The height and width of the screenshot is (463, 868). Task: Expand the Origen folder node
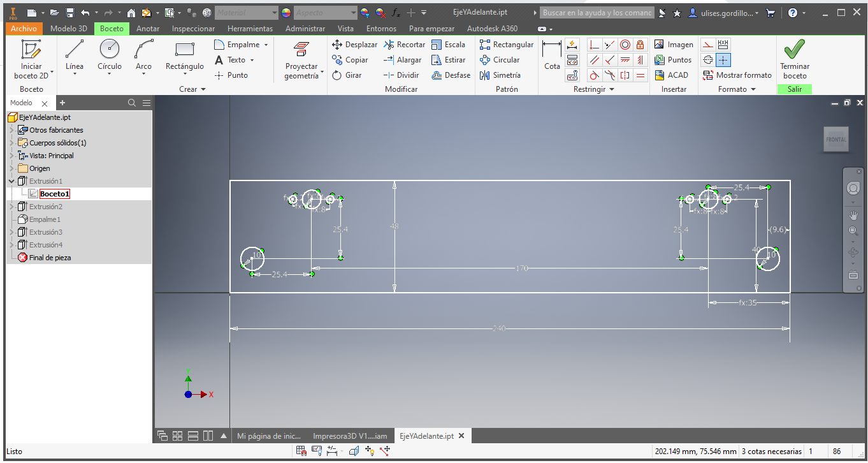pyautogui.click(x=11, y=168)
